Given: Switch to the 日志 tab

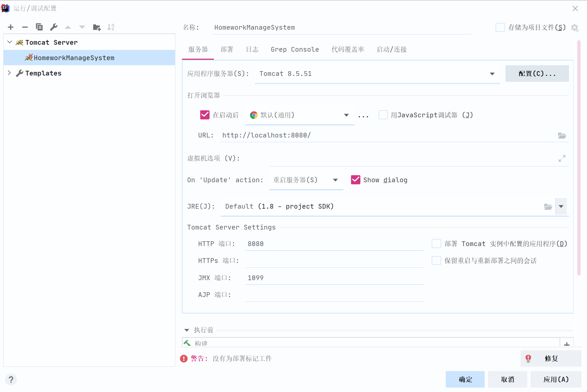Looking at the screenshot, I should [x=252, y=50].
